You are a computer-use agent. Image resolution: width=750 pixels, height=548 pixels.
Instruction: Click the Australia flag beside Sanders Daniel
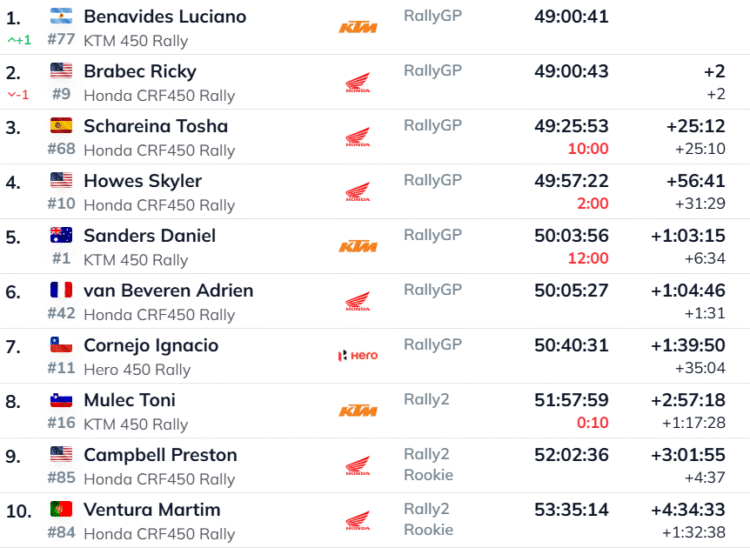coord(61,235)
